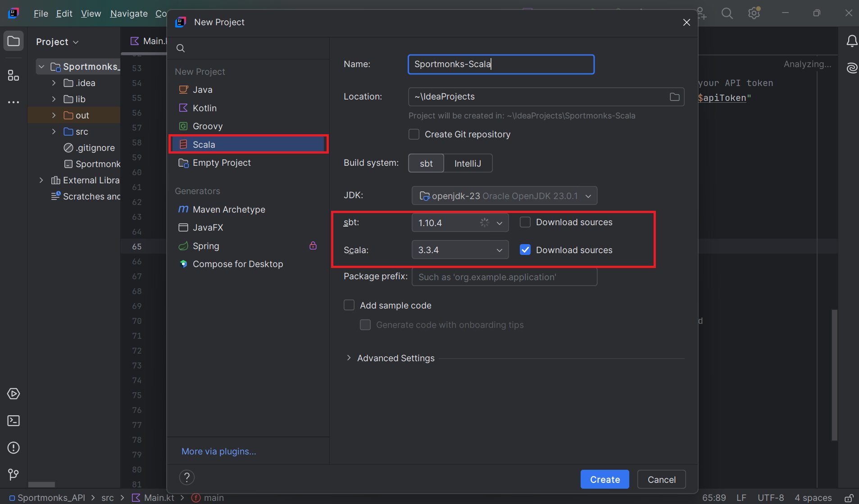Open the Problems tool window icon
This screenshot has height=504, width=859.
[x=14, y=448]
